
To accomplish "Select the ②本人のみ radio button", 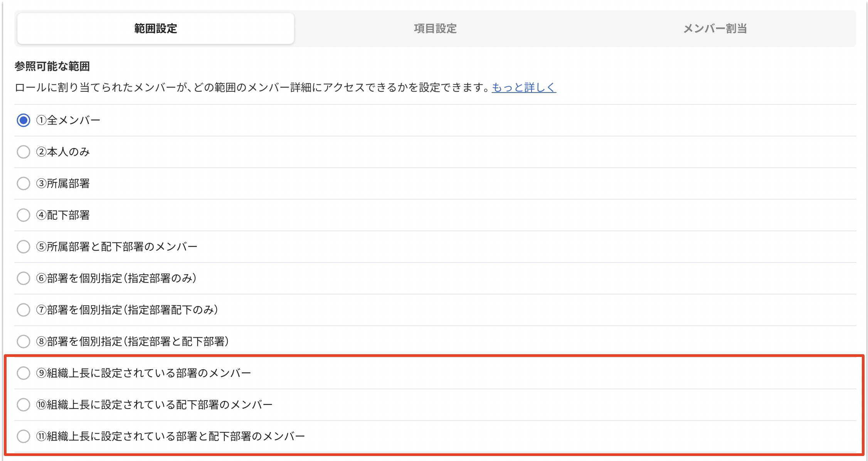I will click(24, 152).
